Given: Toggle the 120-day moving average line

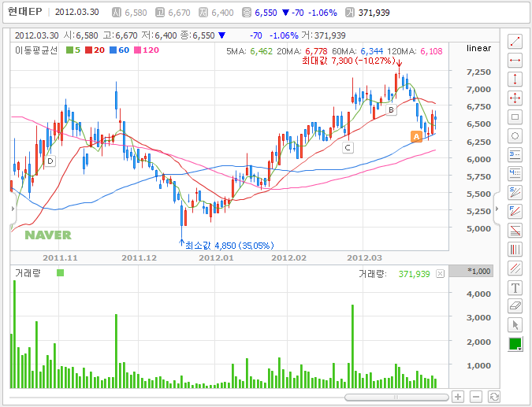Looking at the screenshot, I should tap(147, 50).
